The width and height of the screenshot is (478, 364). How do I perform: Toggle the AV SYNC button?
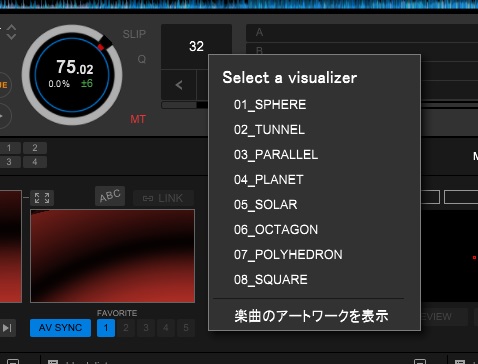pyautogui.click(x=60, y=328)
